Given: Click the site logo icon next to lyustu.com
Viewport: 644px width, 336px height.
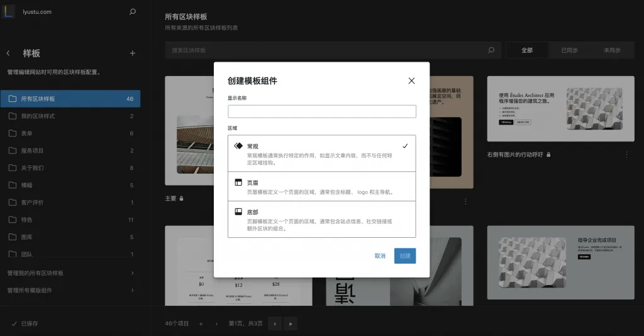Looking at the screenshot, I should click(x=8, y=11).
